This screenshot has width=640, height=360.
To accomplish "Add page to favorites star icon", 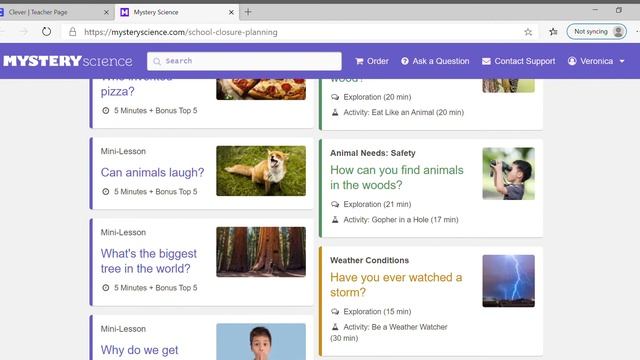I will coord(528,32).
